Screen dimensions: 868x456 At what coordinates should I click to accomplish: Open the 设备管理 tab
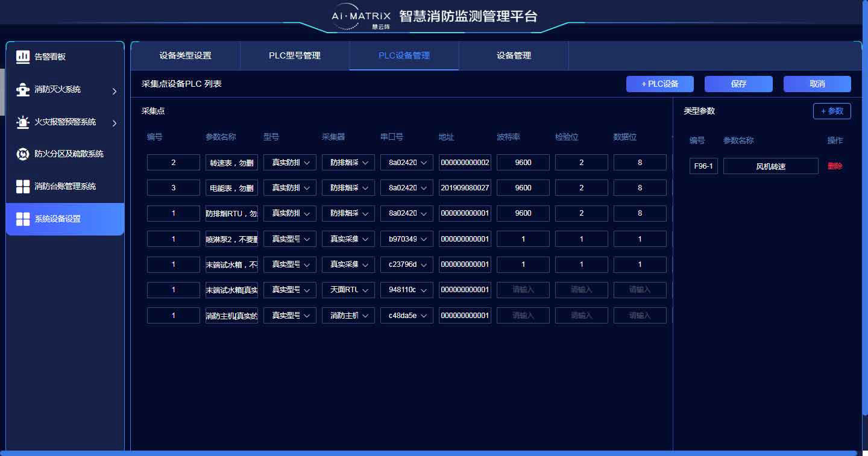point(514,55)
